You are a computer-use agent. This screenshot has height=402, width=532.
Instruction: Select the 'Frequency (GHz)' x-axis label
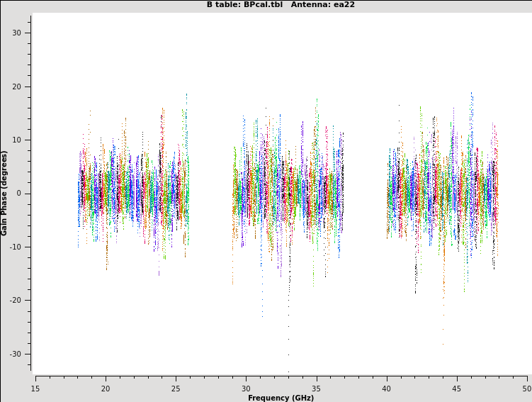[x=281, y=398]
